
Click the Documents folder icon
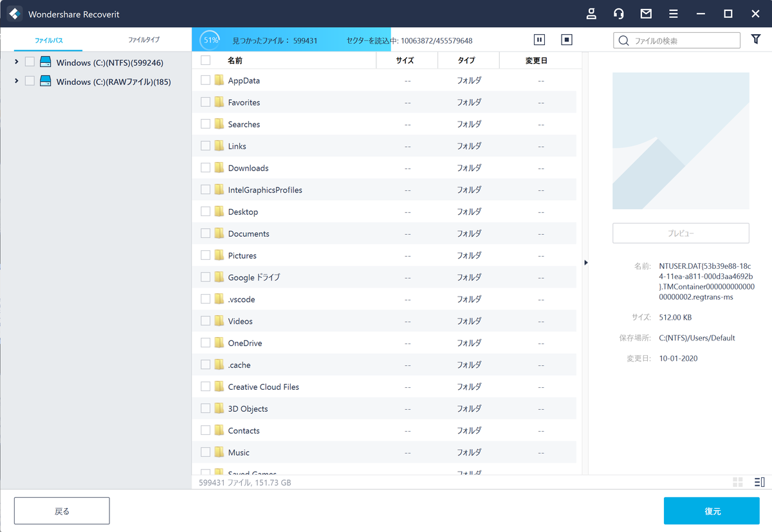coord(219,234)
